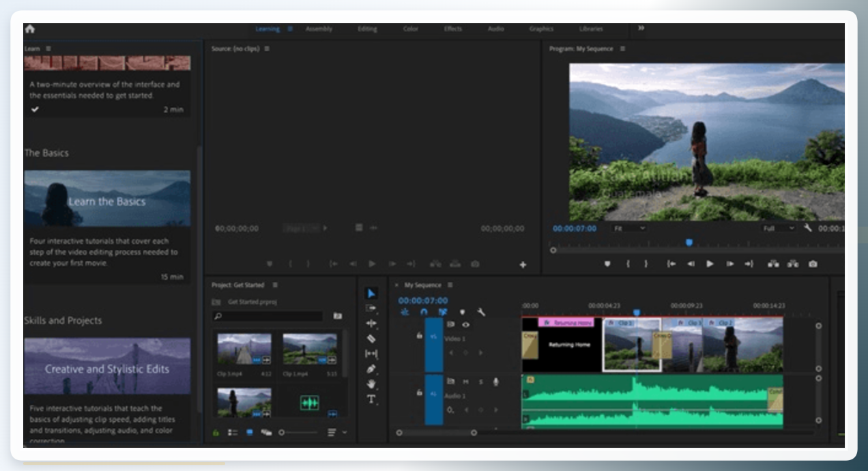The image size is (868, 471).
Task: Open the Effects workspace tab
Action: 453,29
